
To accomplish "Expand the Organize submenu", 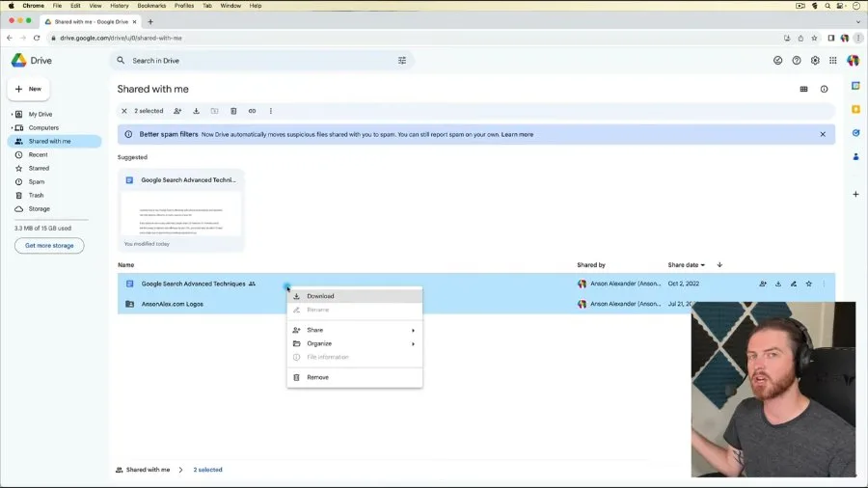I will [354, 343].
